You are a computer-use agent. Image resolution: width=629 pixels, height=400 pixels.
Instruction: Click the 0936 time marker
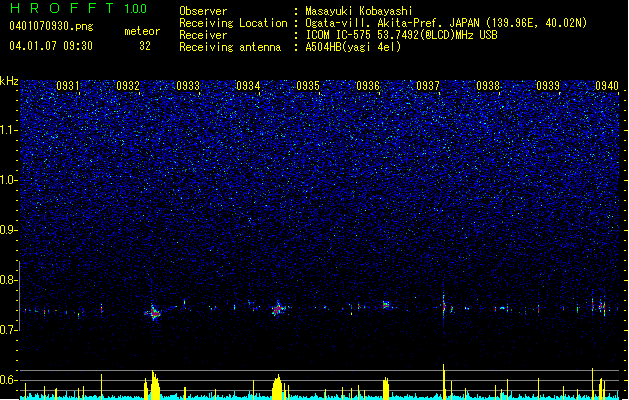(x=368, y=86)
